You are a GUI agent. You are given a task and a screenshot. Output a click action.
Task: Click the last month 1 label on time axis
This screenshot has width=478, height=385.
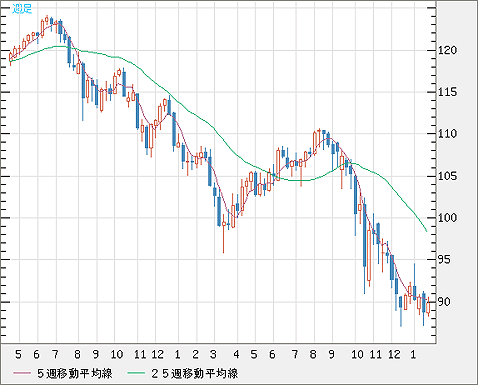pos(413,354)
